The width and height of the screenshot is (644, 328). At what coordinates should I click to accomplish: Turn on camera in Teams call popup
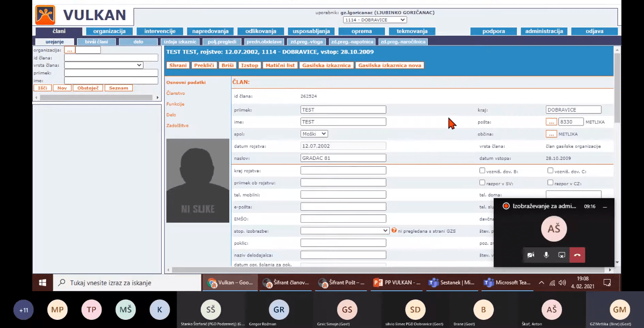[530, 255]
